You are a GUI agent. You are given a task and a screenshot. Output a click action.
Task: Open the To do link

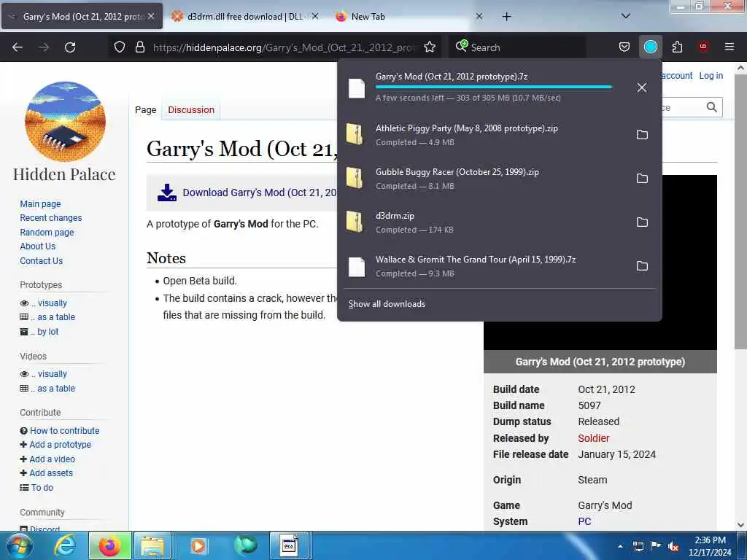coord(42,488)
